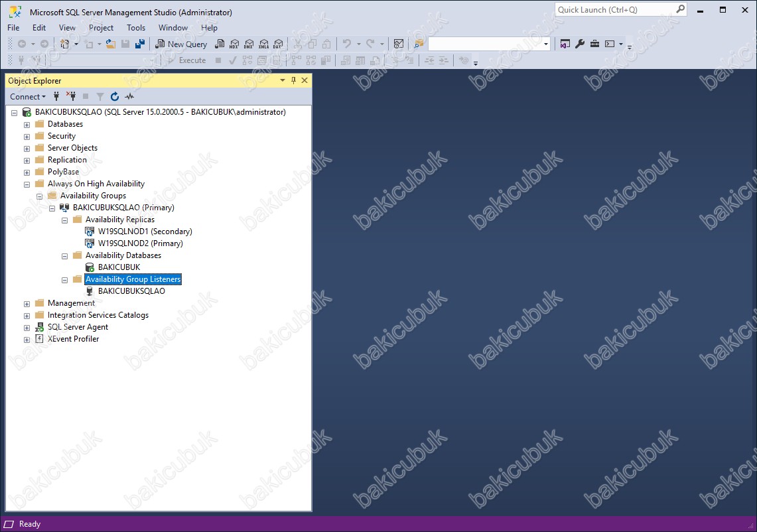Open the Solution Explorer window icon
The width and height of the screenshot is (757, 532).
565,44
